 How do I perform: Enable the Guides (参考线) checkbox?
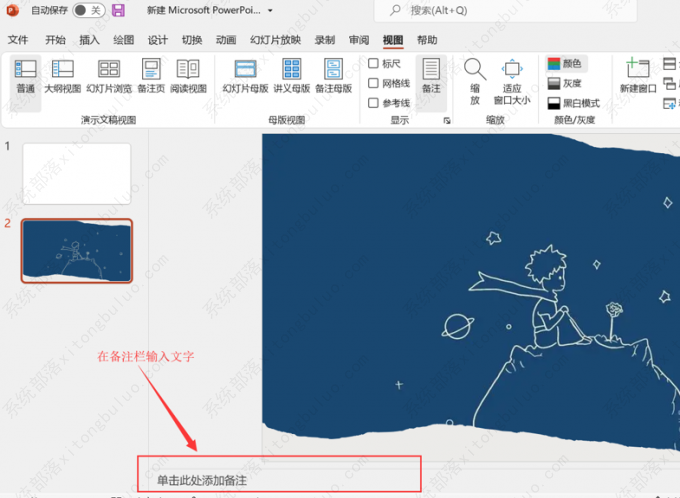pyautogui.click(x=374, y=103)
